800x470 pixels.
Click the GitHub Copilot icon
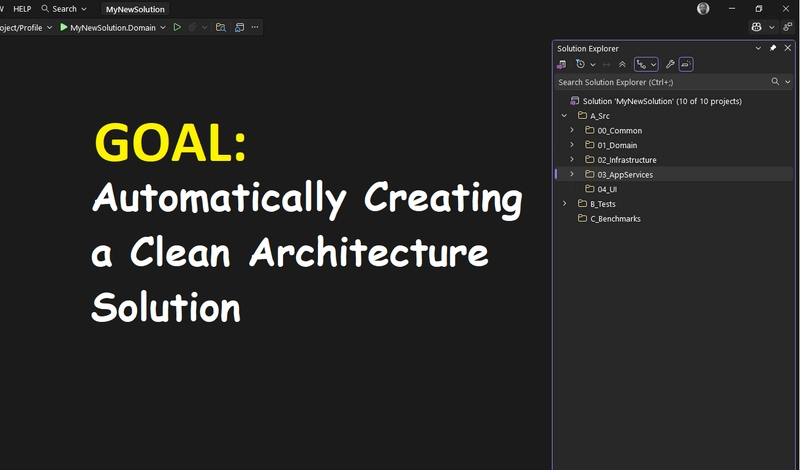[x=757, y=27]
